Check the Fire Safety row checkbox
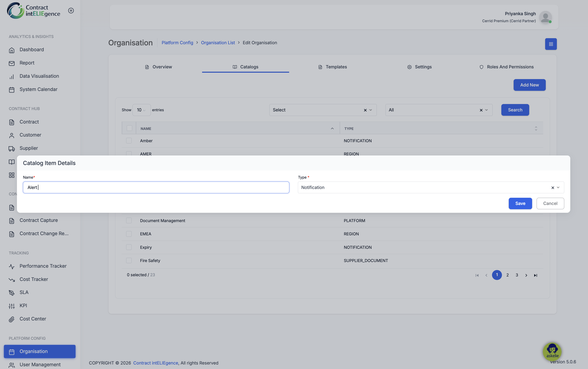This screenshot has width=588, height=369. coord(129,260)
